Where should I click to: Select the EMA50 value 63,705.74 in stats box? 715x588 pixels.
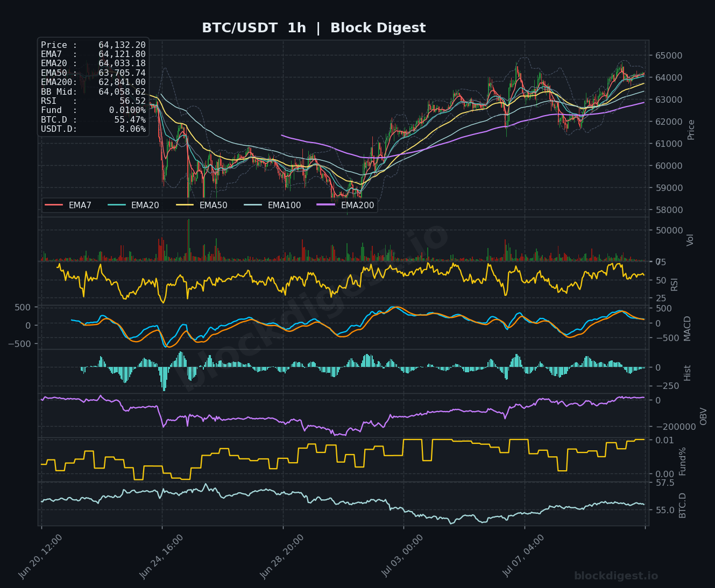pyautogui.click(x=122, y=73)
